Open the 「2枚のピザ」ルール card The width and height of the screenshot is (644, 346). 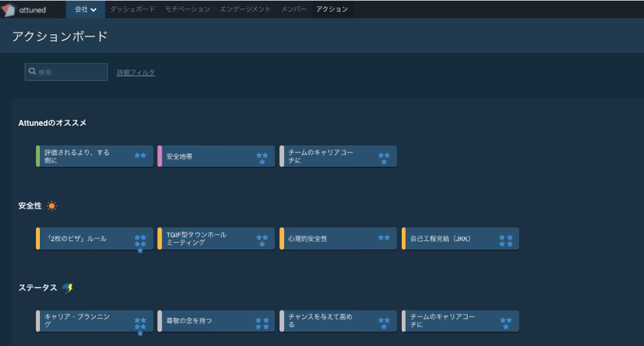pos(94,238)
